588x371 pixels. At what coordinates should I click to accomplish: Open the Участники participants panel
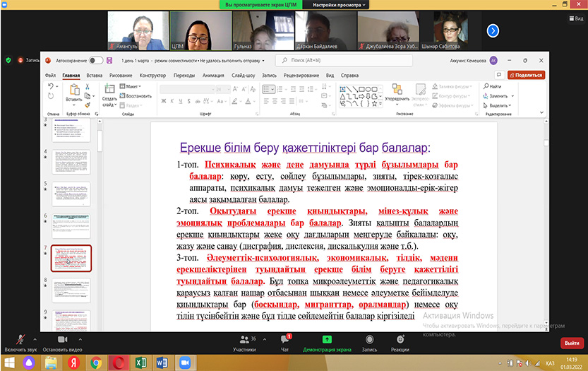click(x=244, y=340)
